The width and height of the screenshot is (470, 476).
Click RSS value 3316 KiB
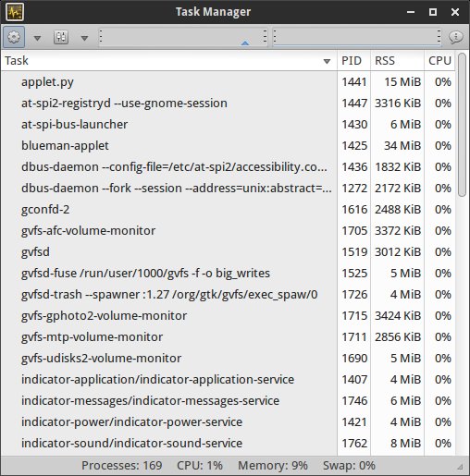(398, 104)
